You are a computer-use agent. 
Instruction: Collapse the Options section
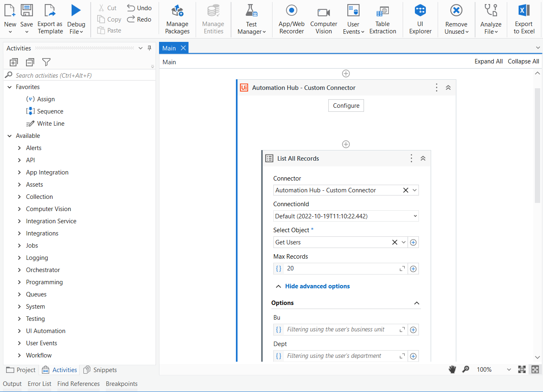click(x=417, y=303)
